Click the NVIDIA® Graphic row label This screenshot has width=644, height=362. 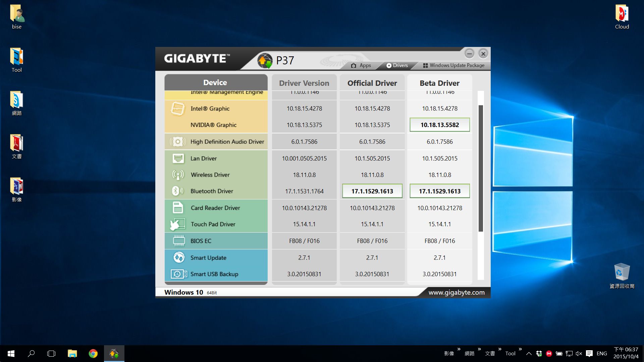(213, 125)
